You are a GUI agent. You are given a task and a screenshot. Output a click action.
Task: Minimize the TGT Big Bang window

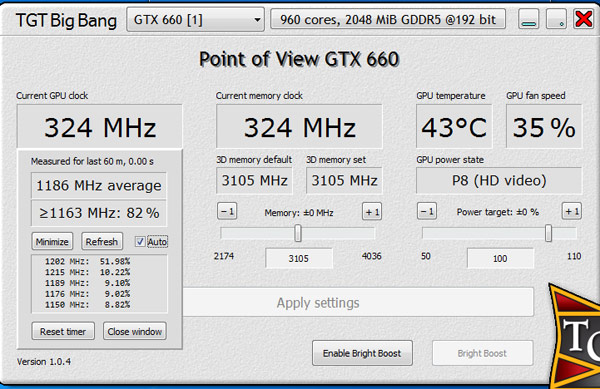pyautogui.click(x=529, y=19)
